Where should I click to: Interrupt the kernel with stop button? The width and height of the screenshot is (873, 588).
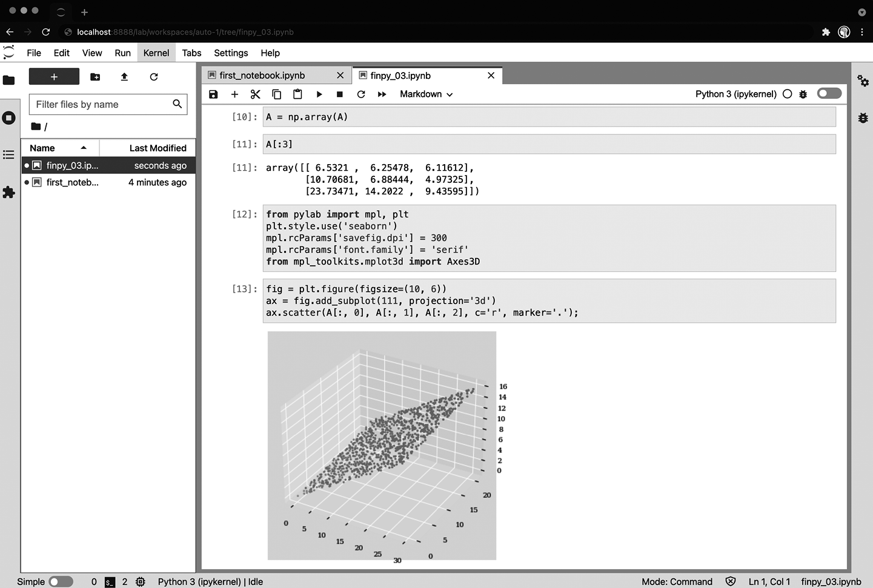[x=340, y=94]
